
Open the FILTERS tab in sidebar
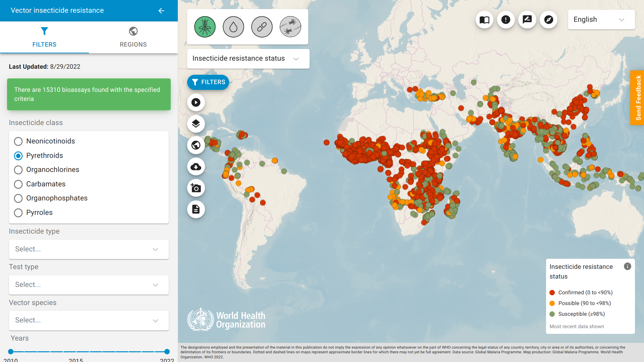tap(44, 37)
